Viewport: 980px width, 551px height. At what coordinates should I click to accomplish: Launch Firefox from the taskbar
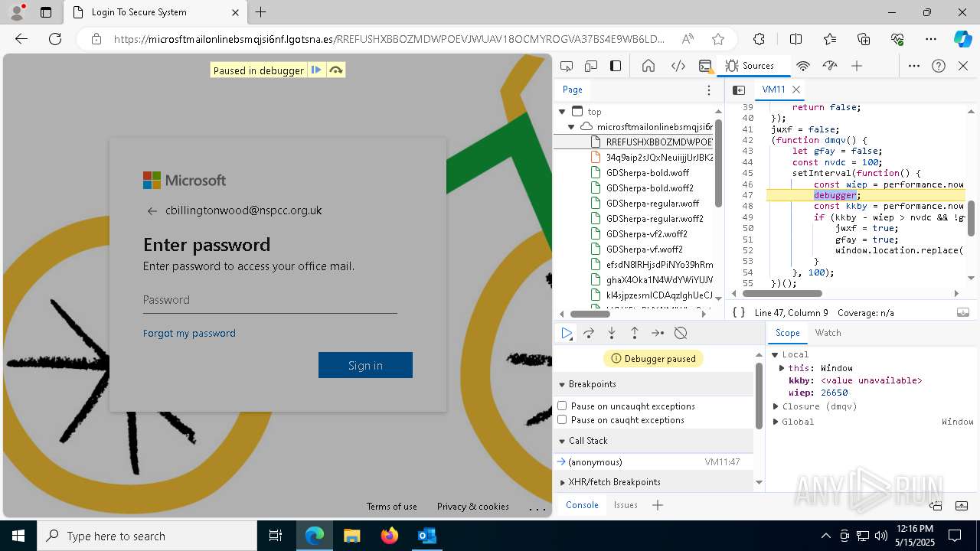click(x=389, y=536)
